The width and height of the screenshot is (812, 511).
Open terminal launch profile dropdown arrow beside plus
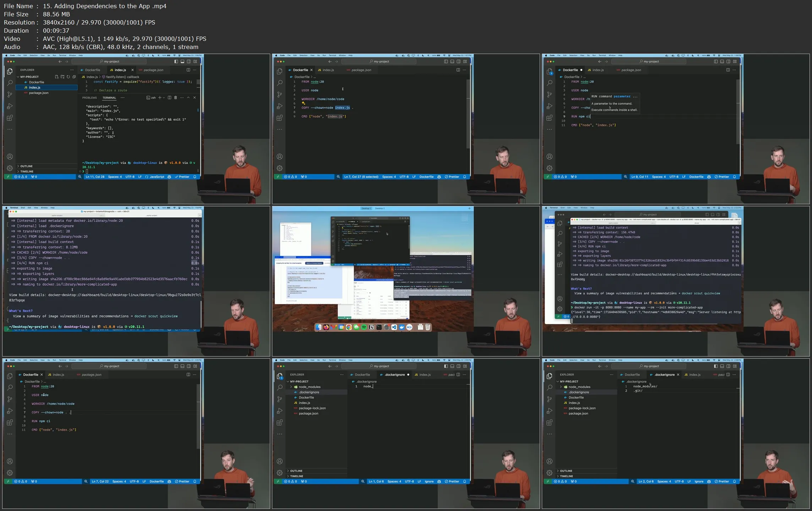tap(164, 98)
